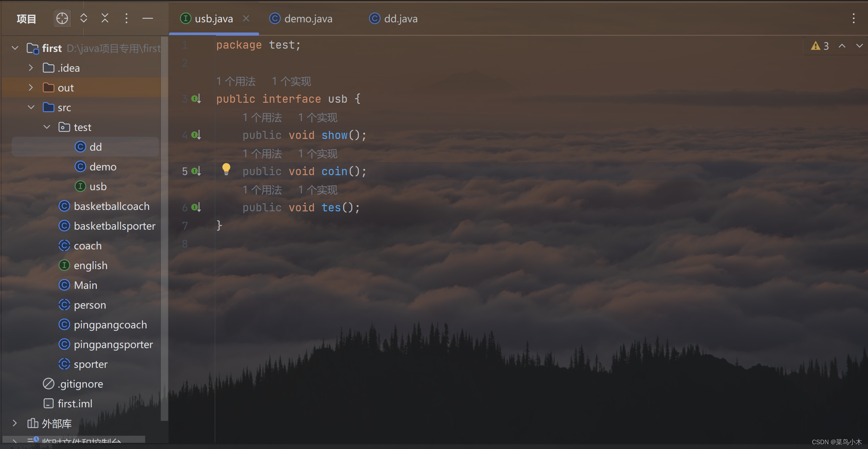868x449 pixels.
Task: Select the basketballcoach class in project tree
Action: click(x=112, y=206)
